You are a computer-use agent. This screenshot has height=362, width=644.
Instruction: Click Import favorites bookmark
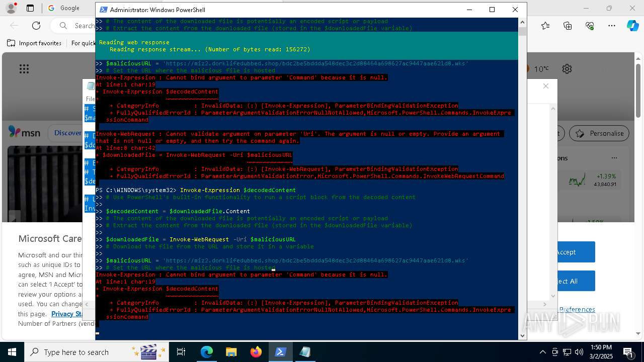coord(35,43)
